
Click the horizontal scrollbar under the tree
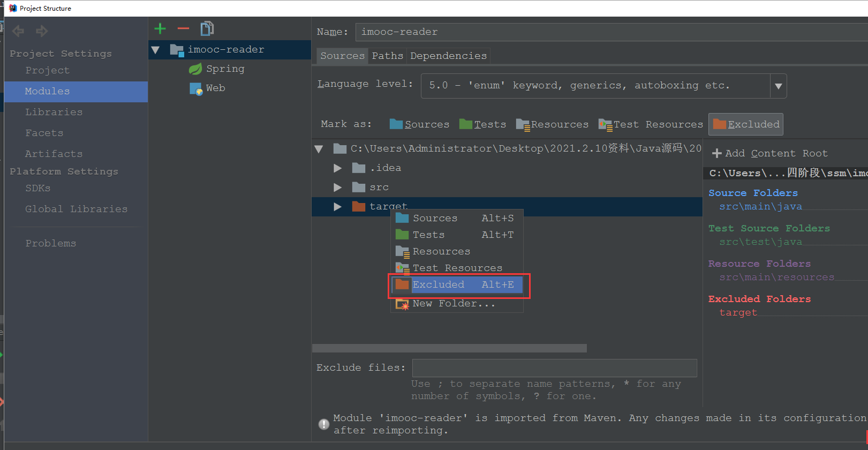[x=449, y=348]
